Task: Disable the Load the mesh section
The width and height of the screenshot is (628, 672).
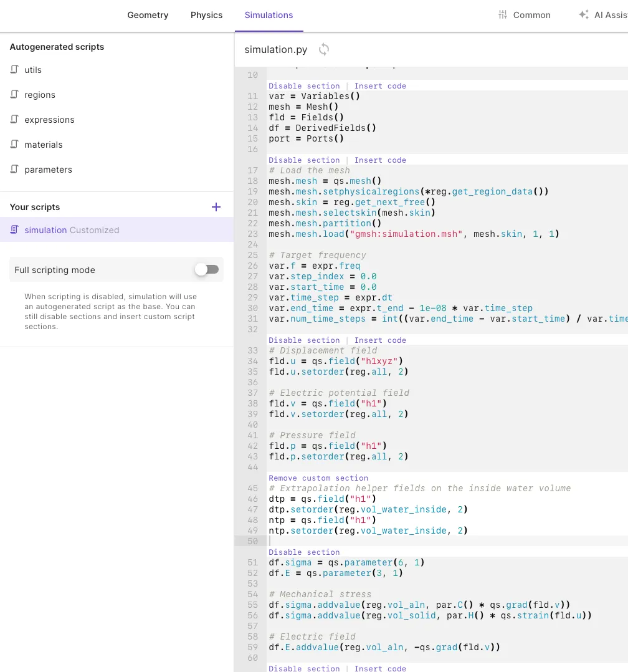Action: tap(304, 160)
